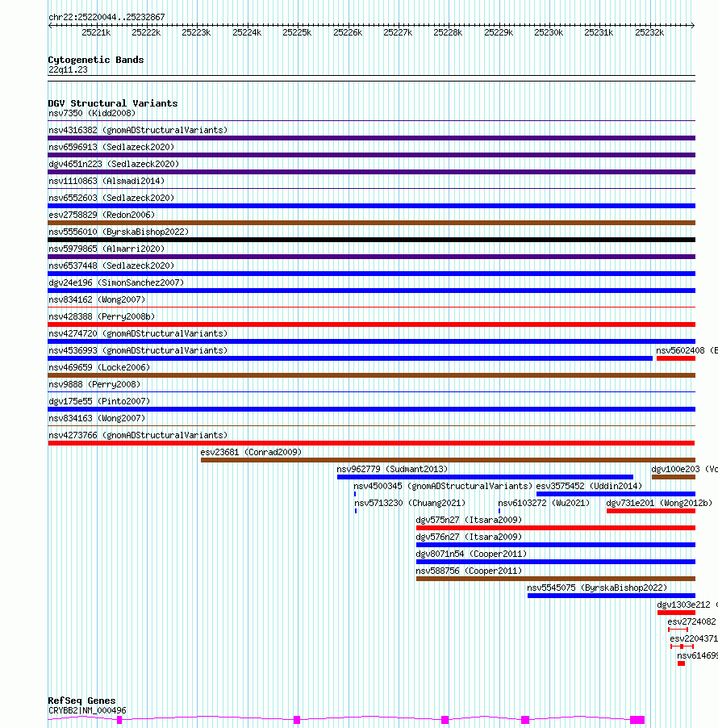Select nsv6103272 (Wu2021) variant label
This screenshot has height=728, width=718.
(x=544, y=503)
